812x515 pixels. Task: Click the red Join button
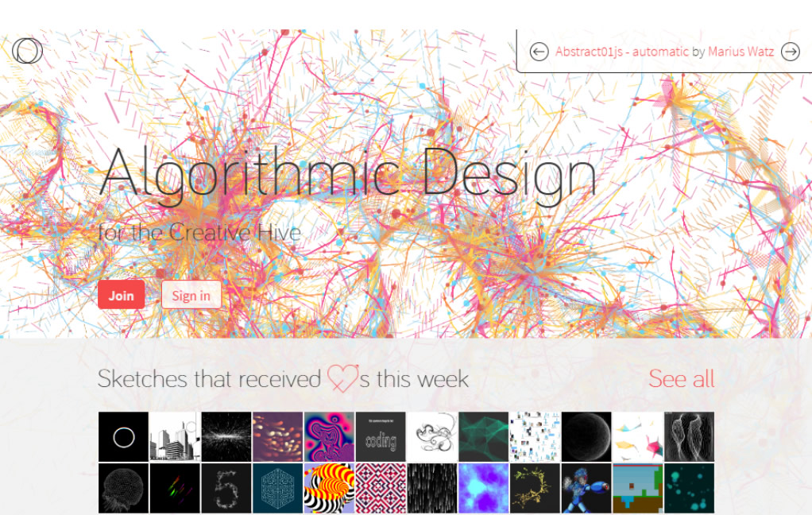(x=122, y=295)
